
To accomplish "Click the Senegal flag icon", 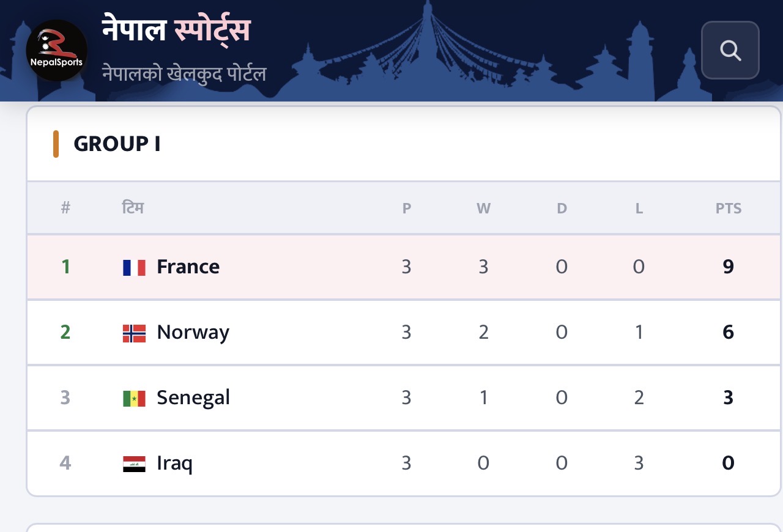I will click(x=134, y=398).
